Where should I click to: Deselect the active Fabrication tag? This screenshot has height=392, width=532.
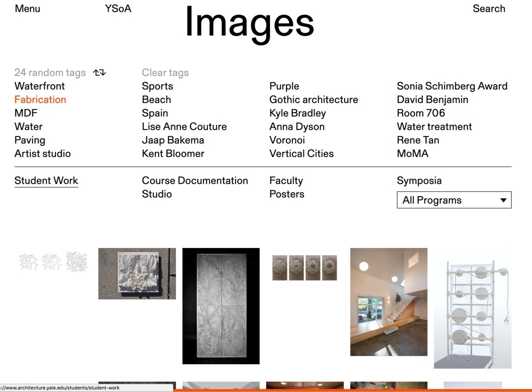tap(40, 100)
